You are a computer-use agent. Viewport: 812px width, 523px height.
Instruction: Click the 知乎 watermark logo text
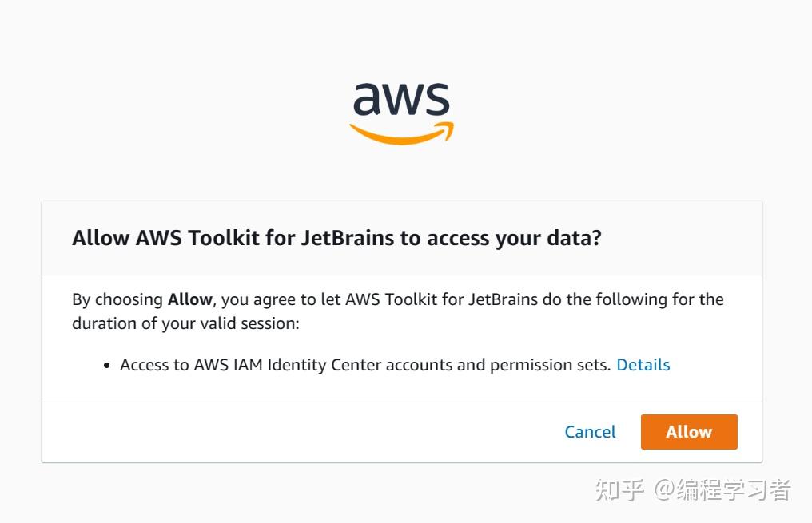coord(619,489)
